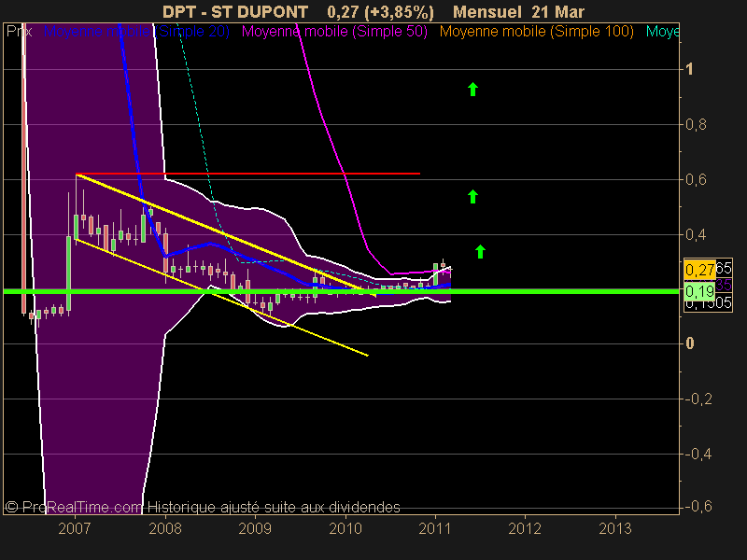Select the thick green horizontal support line
Viewport: 747px width, 560px height.
[341, 291]
